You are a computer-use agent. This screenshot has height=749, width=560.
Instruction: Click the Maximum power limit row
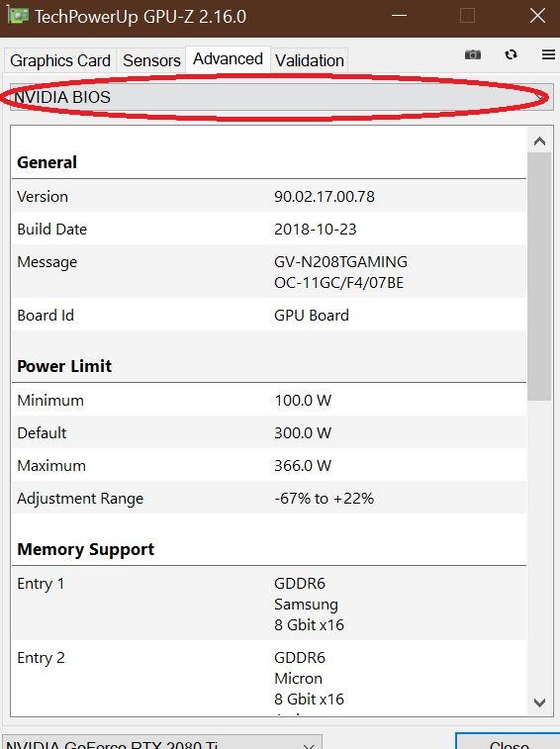coord(269,465)
